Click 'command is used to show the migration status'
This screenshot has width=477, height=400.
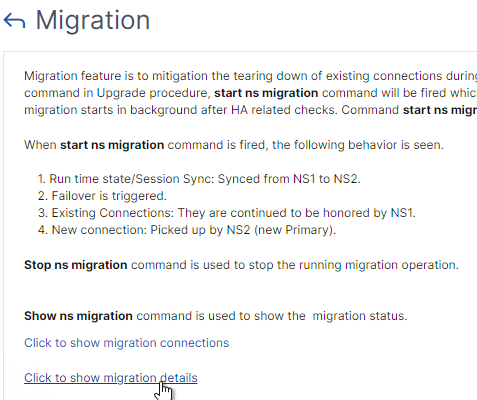point(272,316)
